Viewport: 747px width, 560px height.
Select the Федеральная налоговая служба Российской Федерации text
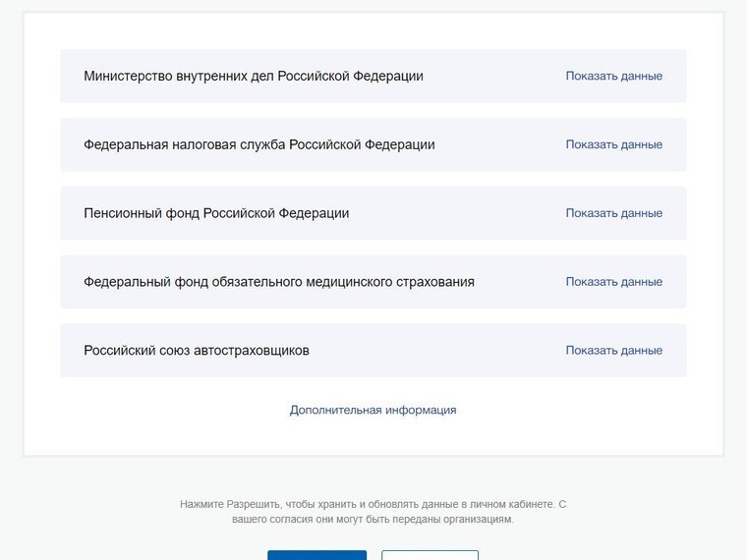(x=259, y=144)
